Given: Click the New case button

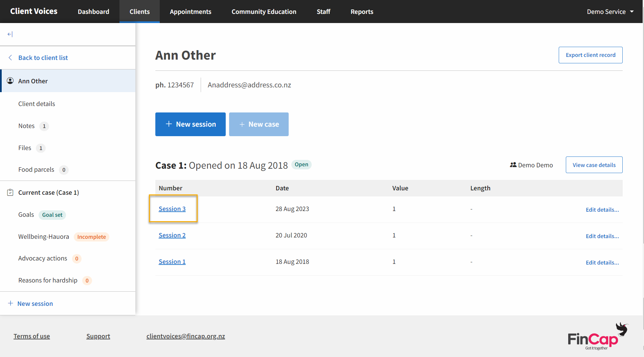Looking at the screenshot, I should pyautogui.click(x=259, y=124).
